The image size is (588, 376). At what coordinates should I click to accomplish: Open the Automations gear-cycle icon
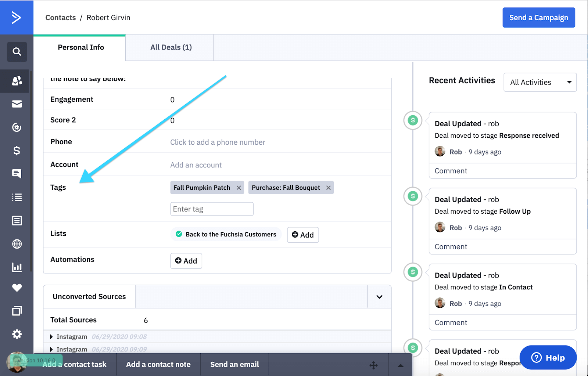[17, 127]
